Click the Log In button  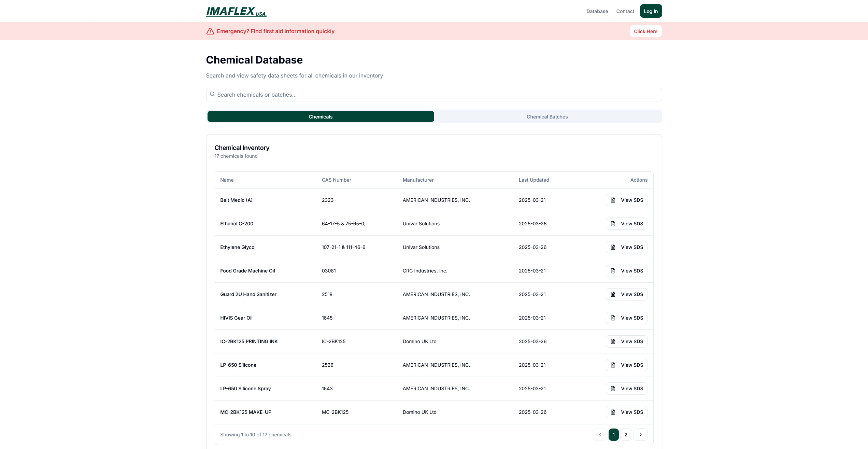651,11
